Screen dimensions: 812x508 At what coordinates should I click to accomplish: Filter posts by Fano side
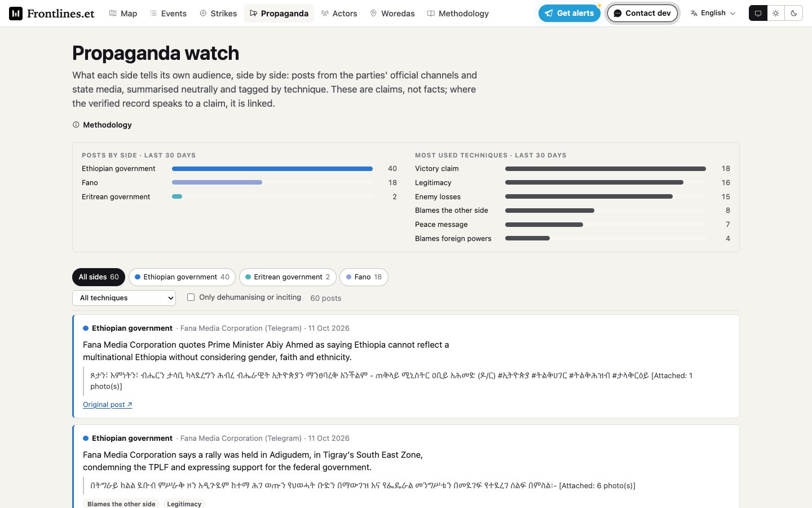coord(364,277)
